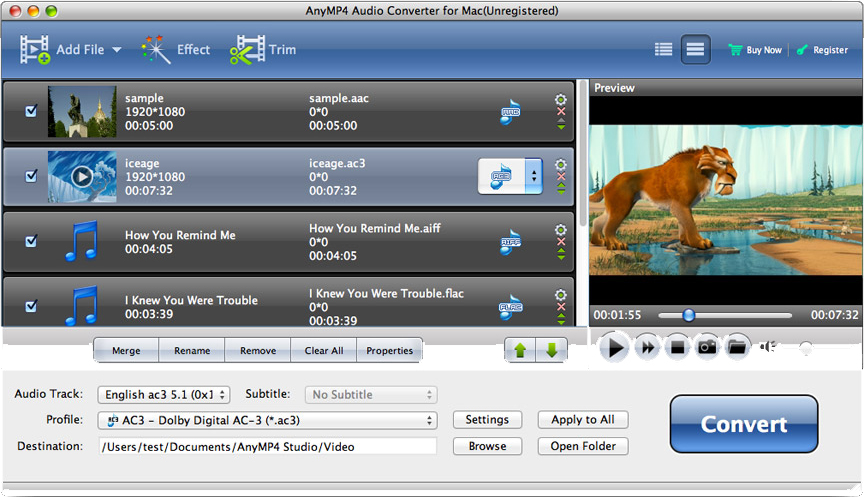Open the Audio Track dropdown

click(x=164, y=395)
